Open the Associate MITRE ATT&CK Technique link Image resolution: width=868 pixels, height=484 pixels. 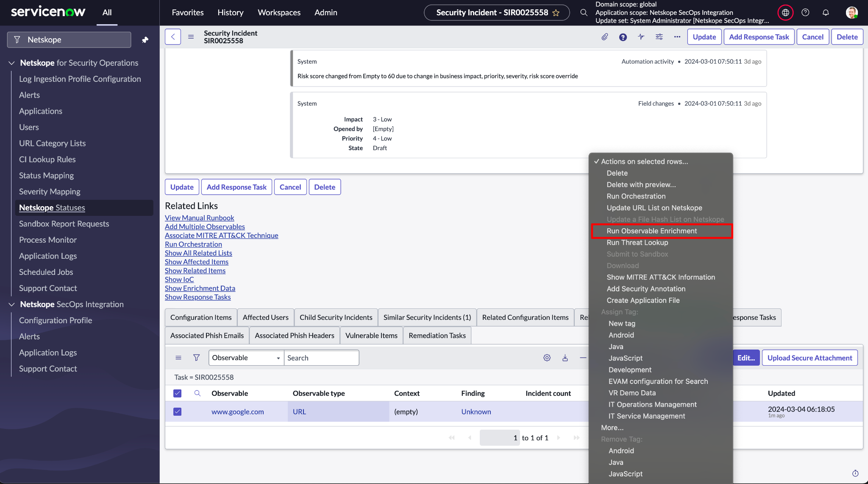[221, 235]
